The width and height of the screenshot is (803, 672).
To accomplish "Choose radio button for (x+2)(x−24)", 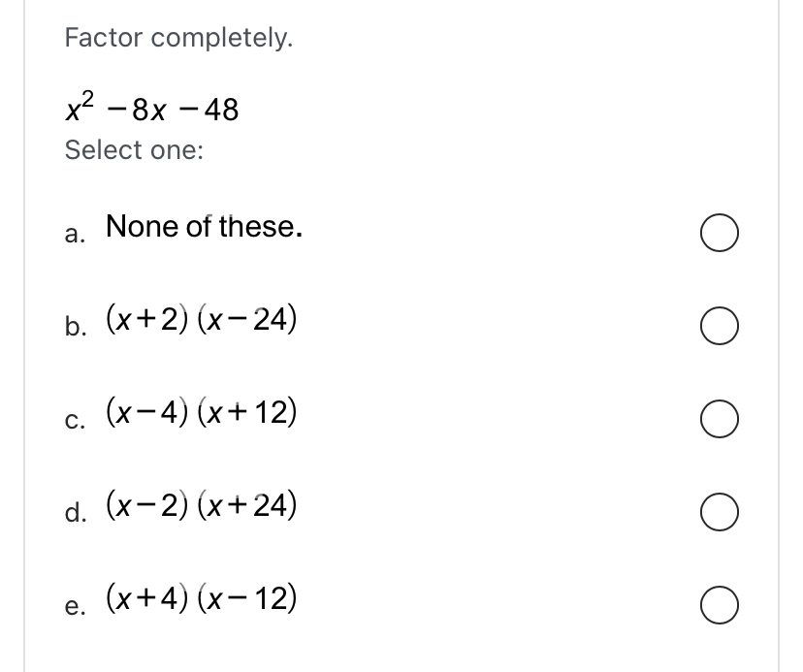I will [720, 328].
